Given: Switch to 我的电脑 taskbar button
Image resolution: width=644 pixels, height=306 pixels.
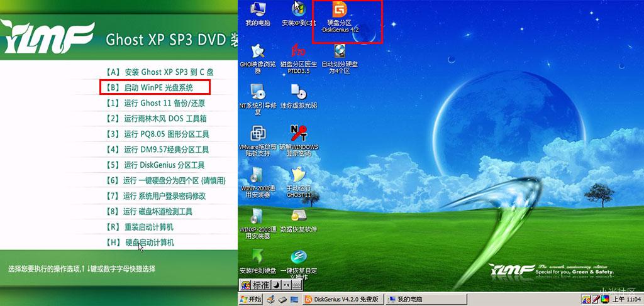Looking at the screenshot, I should click(x=427, y=299).
